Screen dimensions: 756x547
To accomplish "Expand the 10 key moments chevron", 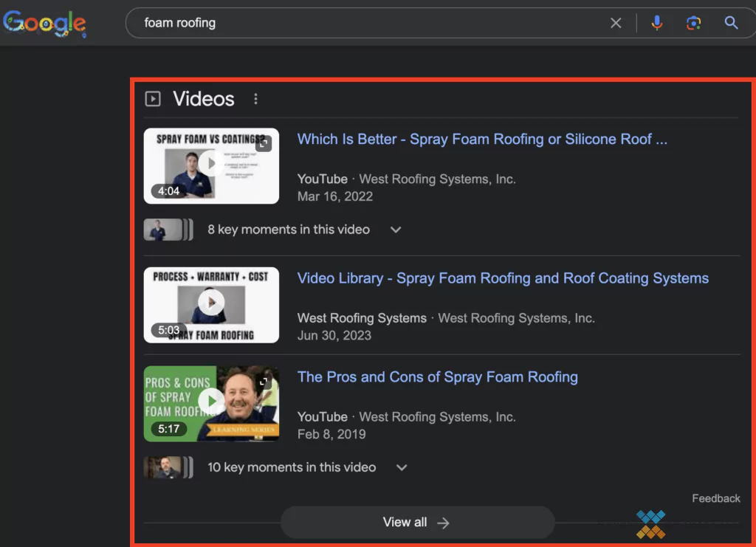I will (x=402, y=467).
